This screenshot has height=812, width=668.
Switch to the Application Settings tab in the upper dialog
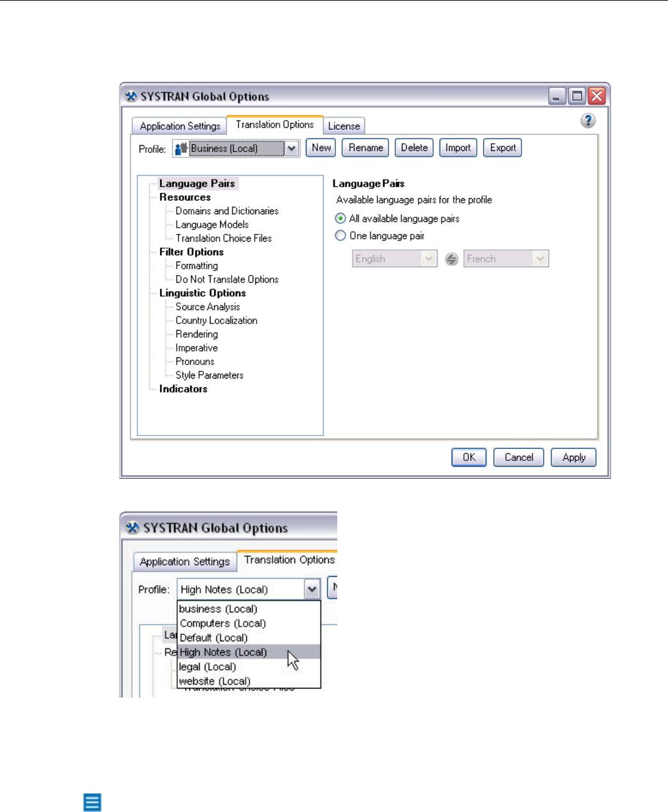click(180, 126)
